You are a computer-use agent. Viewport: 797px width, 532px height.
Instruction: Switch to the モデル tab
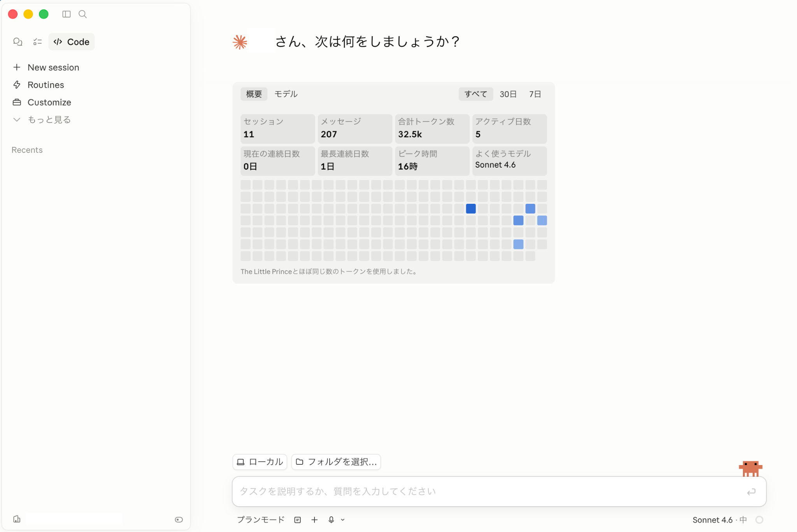286,94
